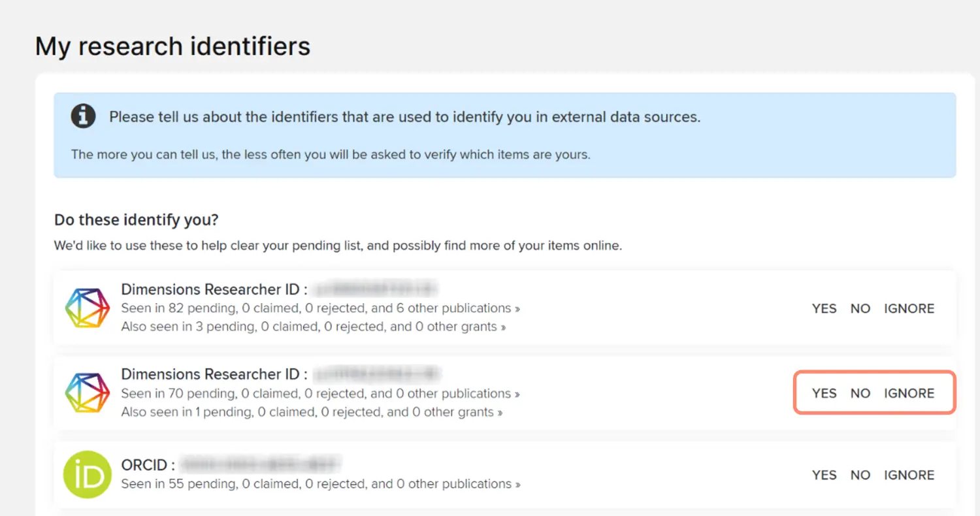Click IGNORE on the first Dimensions row
Viewport: 980px width, 516px height.
[909, 308]
